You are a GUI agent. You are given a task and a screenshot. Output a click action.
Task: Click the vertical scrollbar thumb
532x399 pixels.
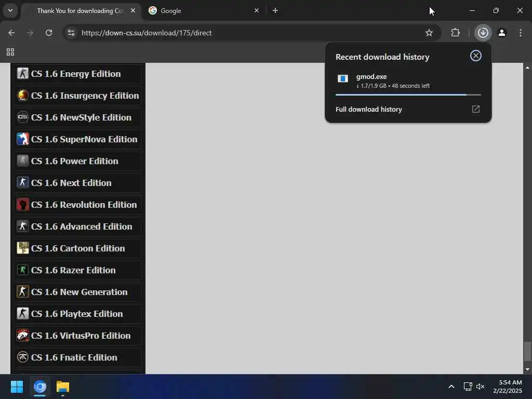pos(527,352)
